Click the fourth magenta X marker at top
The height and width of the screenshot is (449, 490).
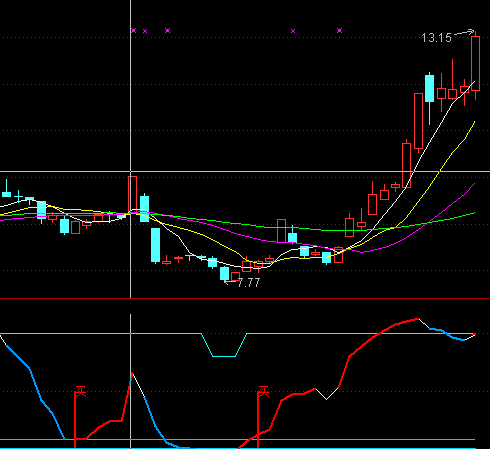[x=293, y=31]
